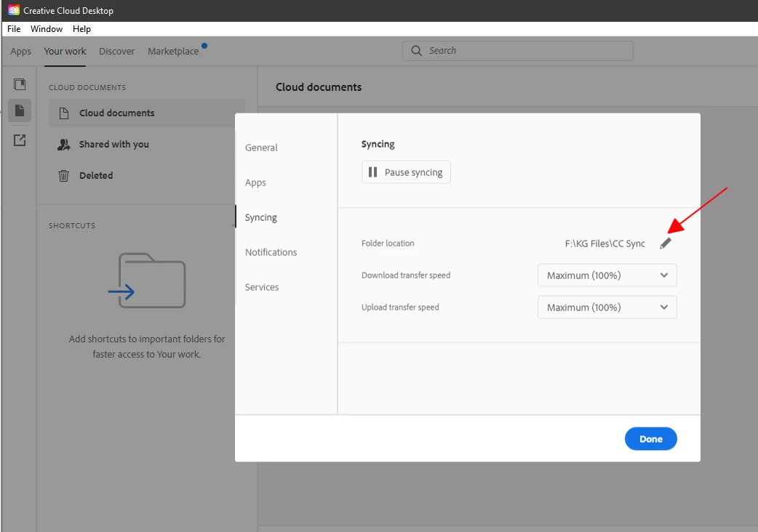Open the Window menu
The height and width of the screenshot is (532, 758).
click(x=47, y=29)
